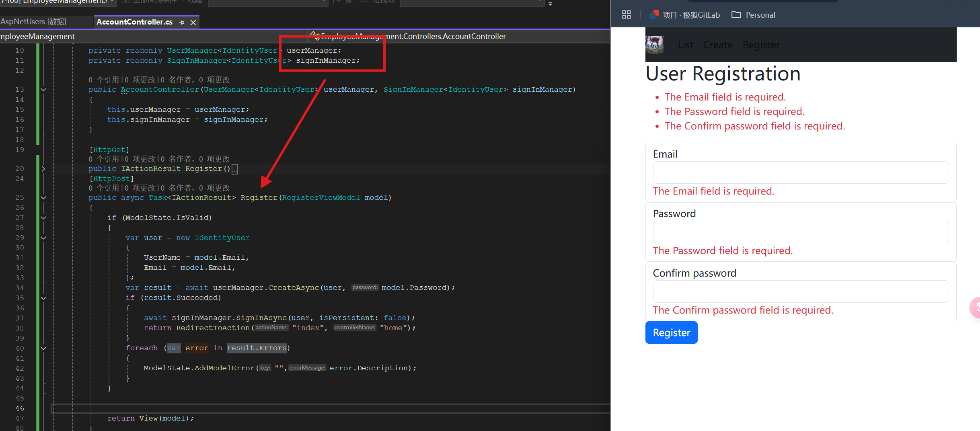Go to List page in navbar
This screenshot has width=980, height=431.
click(685, 45)
